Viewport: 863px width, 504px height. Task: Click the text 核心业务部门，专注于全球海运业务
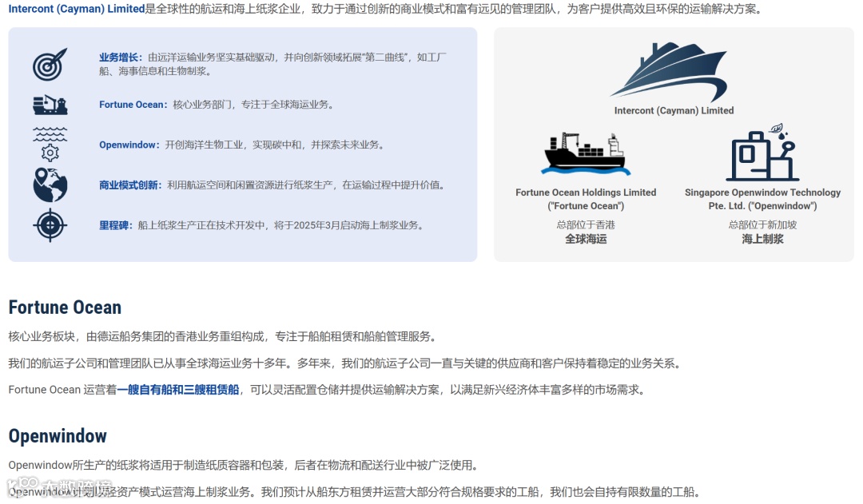255,105
